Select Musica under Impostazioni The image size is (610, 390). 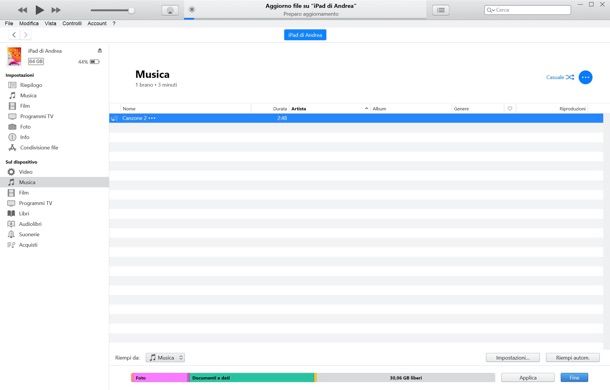[28, 95]
